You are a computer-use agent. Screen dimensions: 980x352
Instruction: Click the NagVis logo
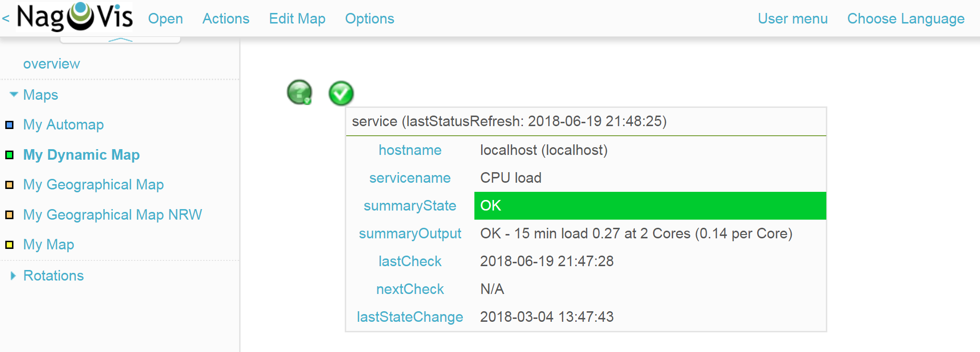(x=74, y=17)
